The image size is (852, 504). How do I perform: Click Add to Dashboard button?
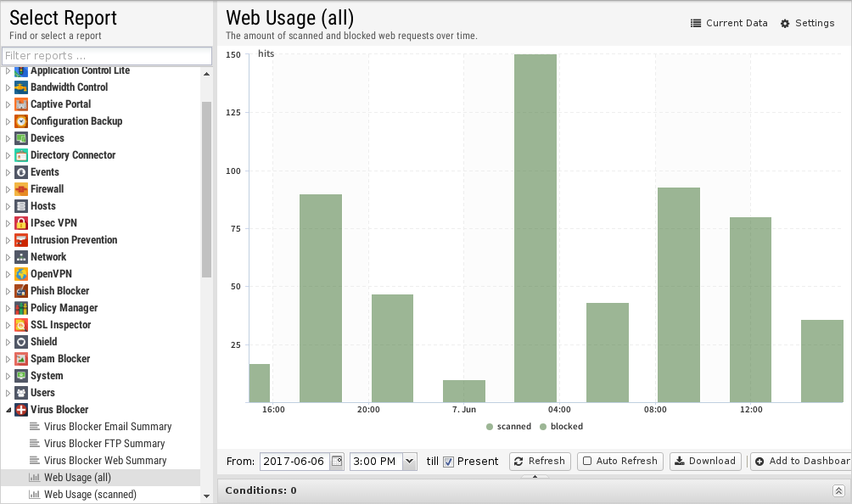[803, 461]
